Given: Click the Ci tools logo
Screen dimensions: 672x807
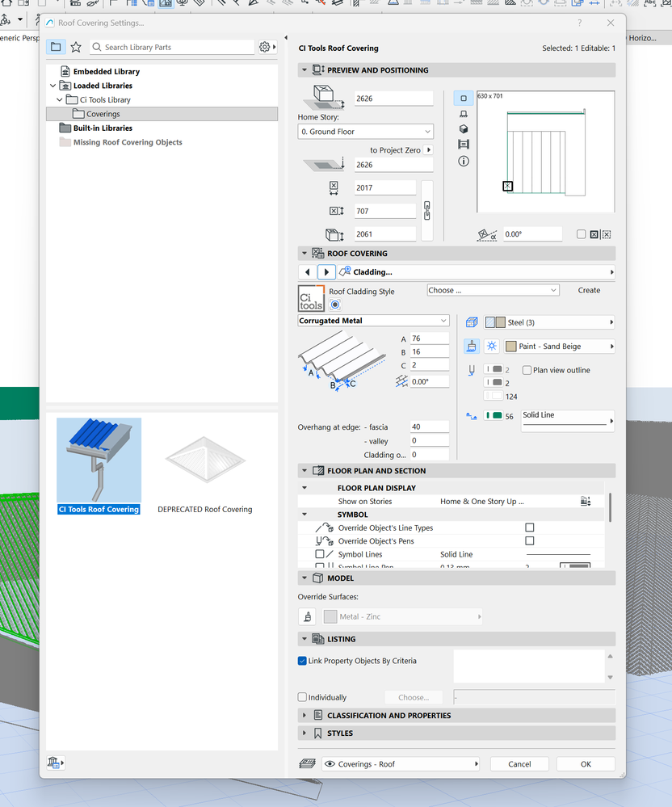Looking at the screenshot, I should 311,299.
